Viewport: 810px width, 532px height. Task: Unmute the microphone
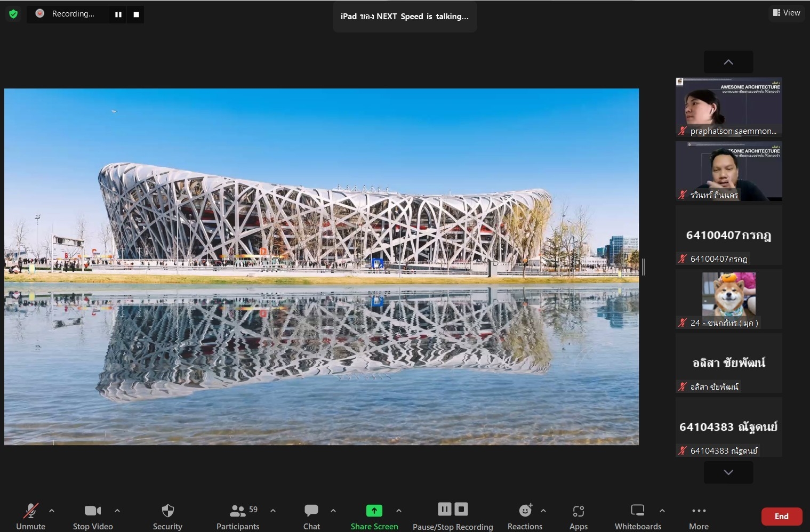point(30,516)
